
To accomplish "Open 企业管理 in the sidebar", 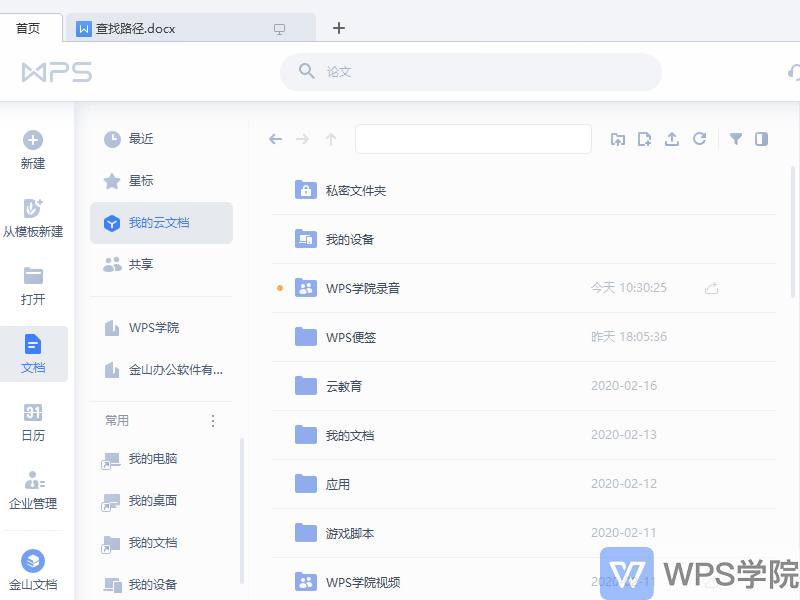I will pyautogui.click(x=33, y=490).
